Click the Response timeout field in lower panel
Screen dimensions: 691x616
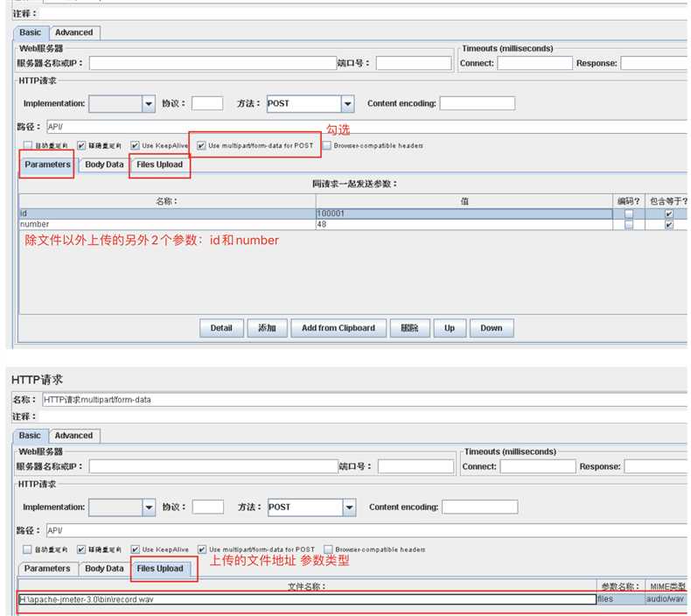coord(657,466)
